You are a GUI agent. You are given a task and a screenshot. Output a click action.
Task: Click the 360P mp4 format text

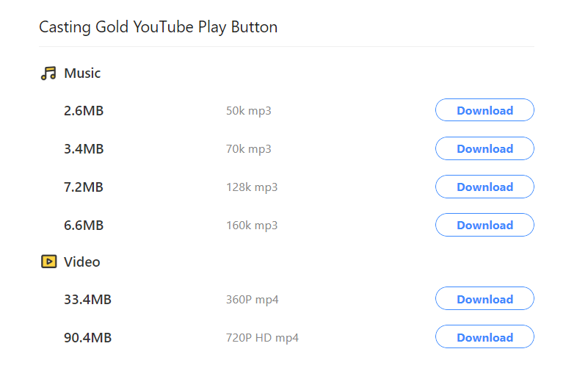click(x=252, y=300)
